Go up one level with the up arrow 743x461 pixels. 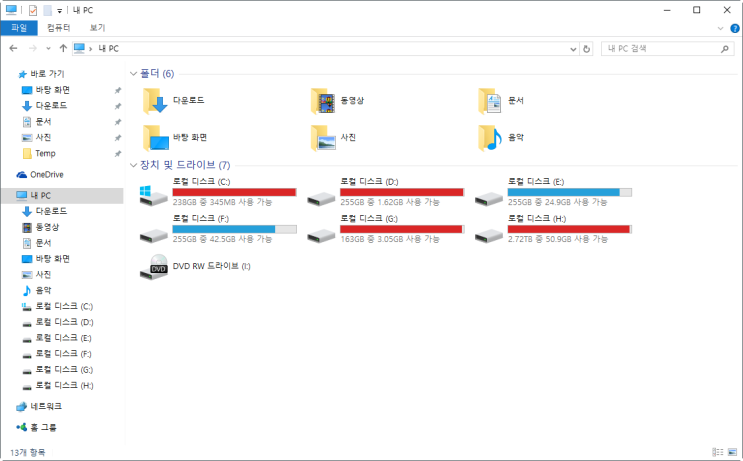pos(63,48)
